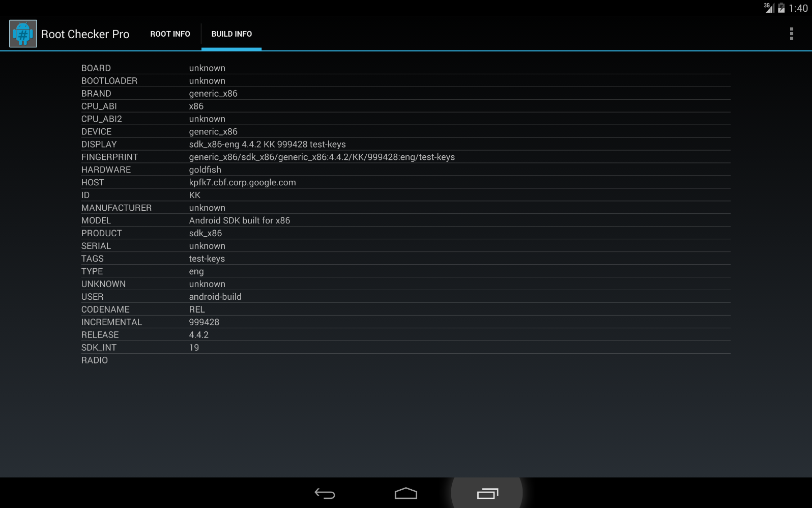
Task: Tap the BRAND label
Action: 96,94
